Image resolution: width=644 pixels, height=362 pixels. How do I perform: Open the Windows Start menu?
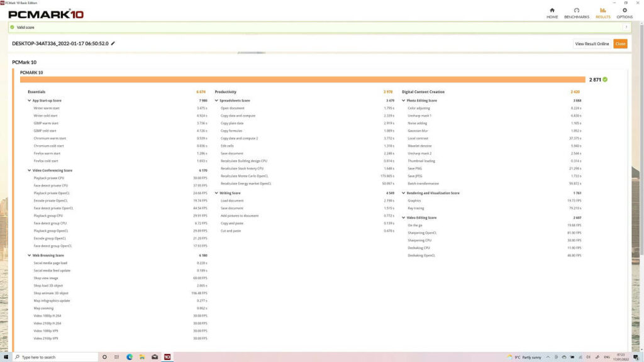[x=6, y=357]
